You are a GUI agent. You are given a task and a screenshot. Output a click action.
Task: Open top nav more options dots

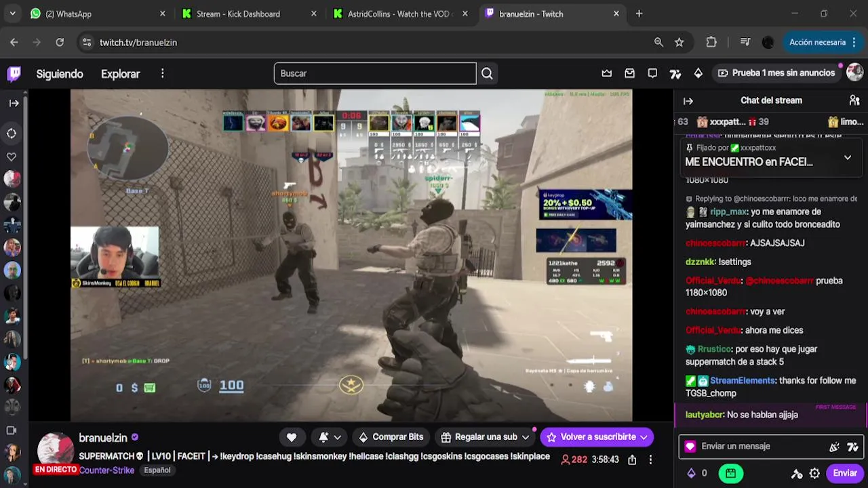coord(162,73)
